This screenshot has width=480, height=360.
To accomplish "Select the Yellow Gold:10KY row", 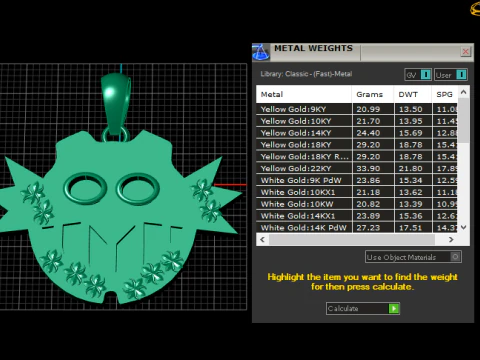I will (357, 121).
